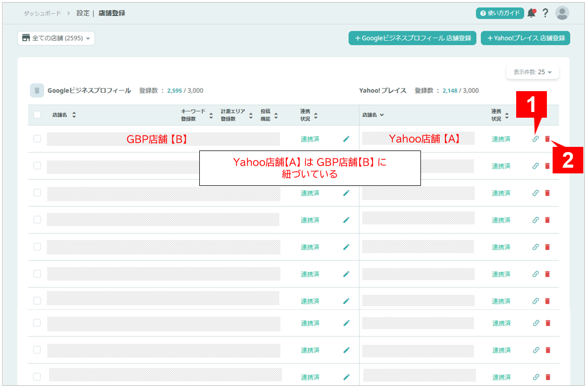This screenshot has height=389, width=588.
Task: Click the pencil edit icon in the last visible row
Action: (347, 377)
